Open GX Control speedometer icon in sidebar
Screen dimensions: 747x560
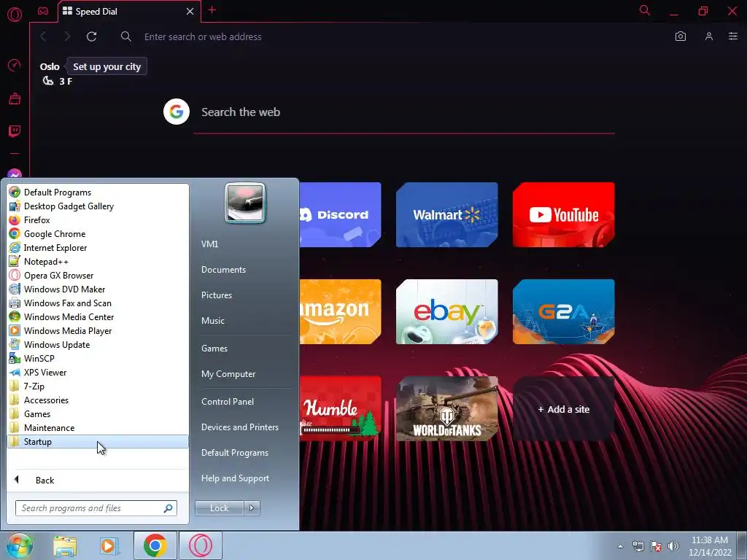click(x=15, y=65)
